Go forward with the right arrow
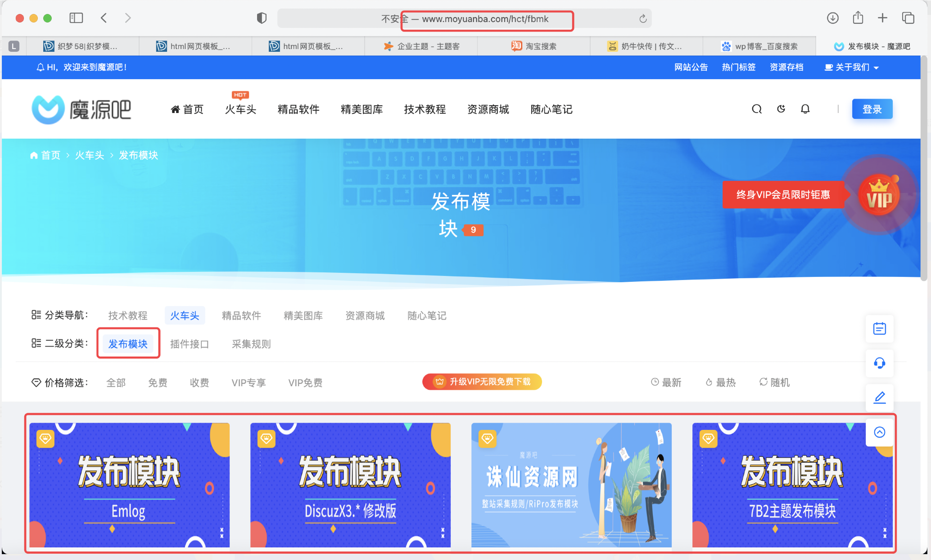The height and width of the screenshot is (560, 931). pos(128,18)
